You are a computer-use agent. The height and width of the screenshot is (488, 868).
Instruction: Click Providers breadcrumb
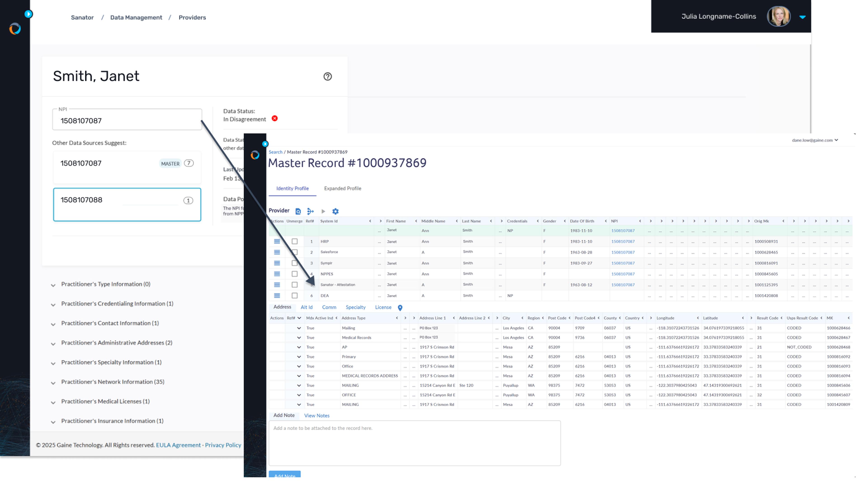[x=192, y=17]
